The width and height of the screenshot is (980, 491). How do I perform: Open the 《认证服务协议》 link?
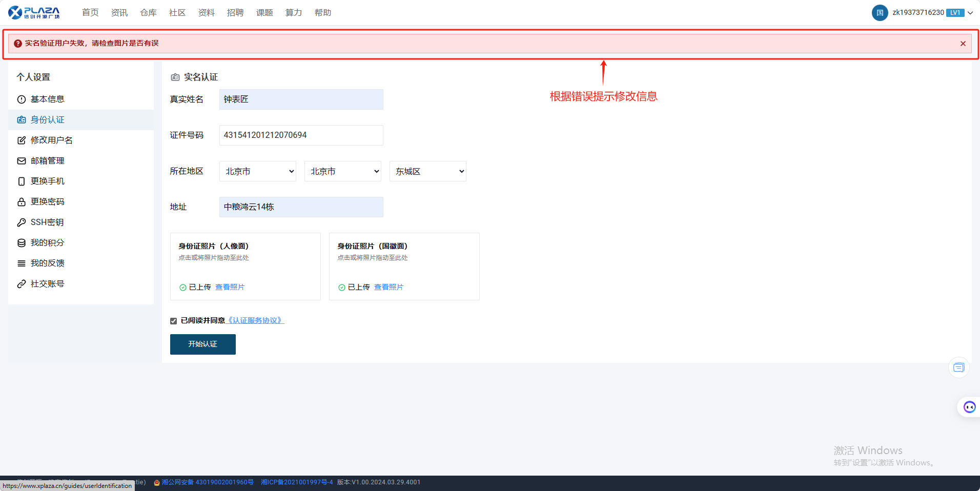click(x=255, y=320)
